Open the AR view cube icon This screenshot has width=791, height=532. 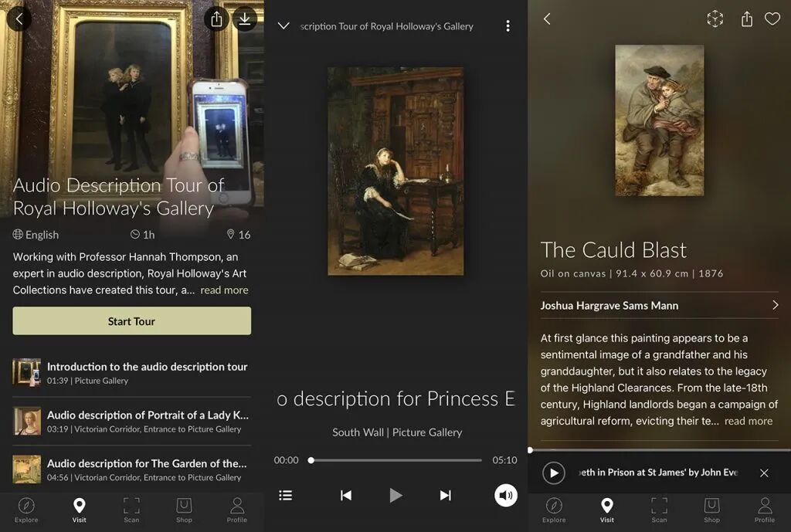point(715,19)
